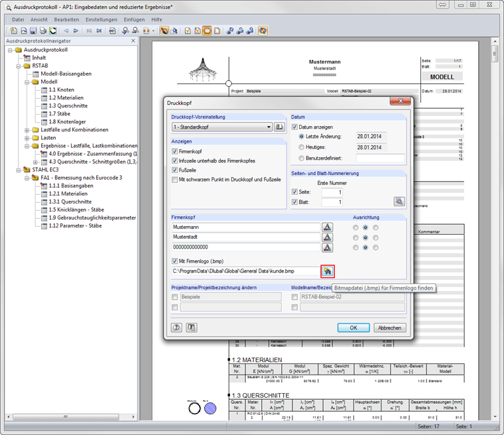504x435 pixels.
Task: Toggle the Seite numbering checkbox
Action: [294, 192]
